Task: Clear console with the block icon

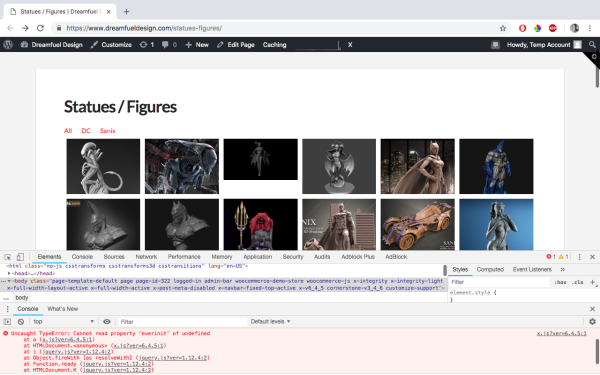Action: tap(21, 321)
